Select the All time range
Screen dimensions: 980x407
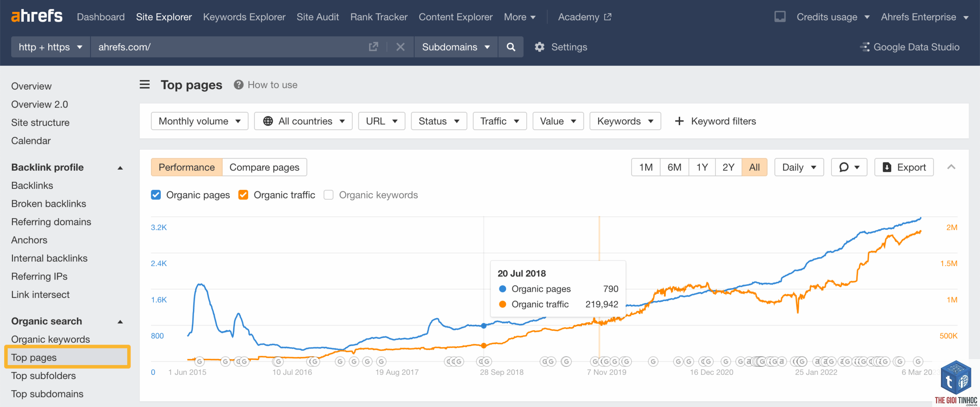[x=754, y=167]
